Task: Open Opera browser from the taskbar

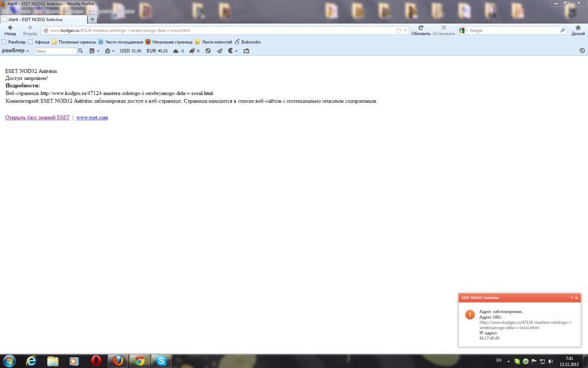Action: (x=96, y=361)
